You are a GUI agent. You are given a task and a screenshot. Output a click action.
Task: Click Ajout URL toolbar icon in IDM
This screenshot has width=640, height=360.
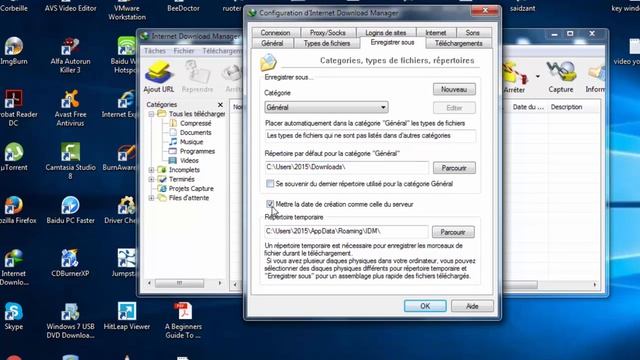[159, 77]
